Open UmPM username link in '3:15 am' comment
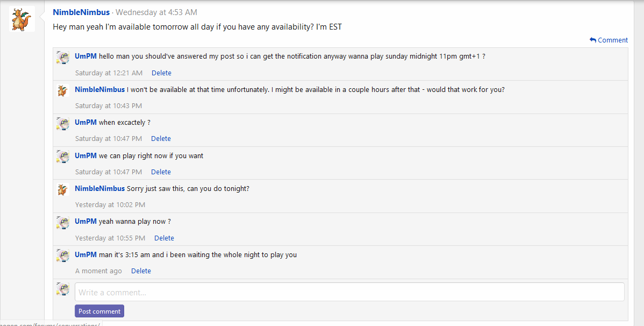Viewport: 644px width, 326px height. click(85, 254)
